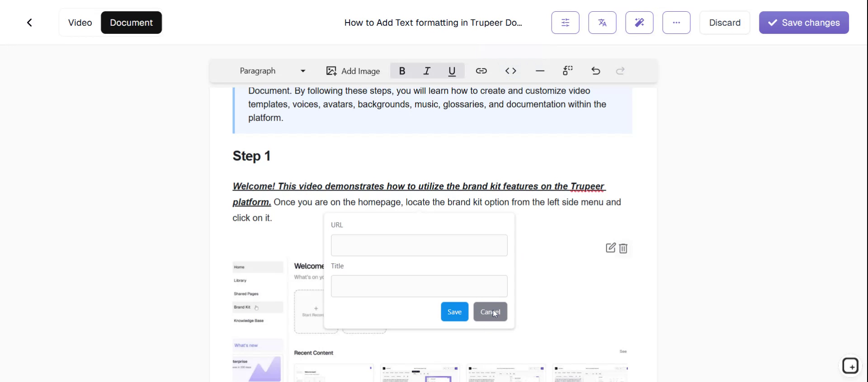Cancel the link popup
Viewport: 868px width, 382px height.
(x=490, y=312)
